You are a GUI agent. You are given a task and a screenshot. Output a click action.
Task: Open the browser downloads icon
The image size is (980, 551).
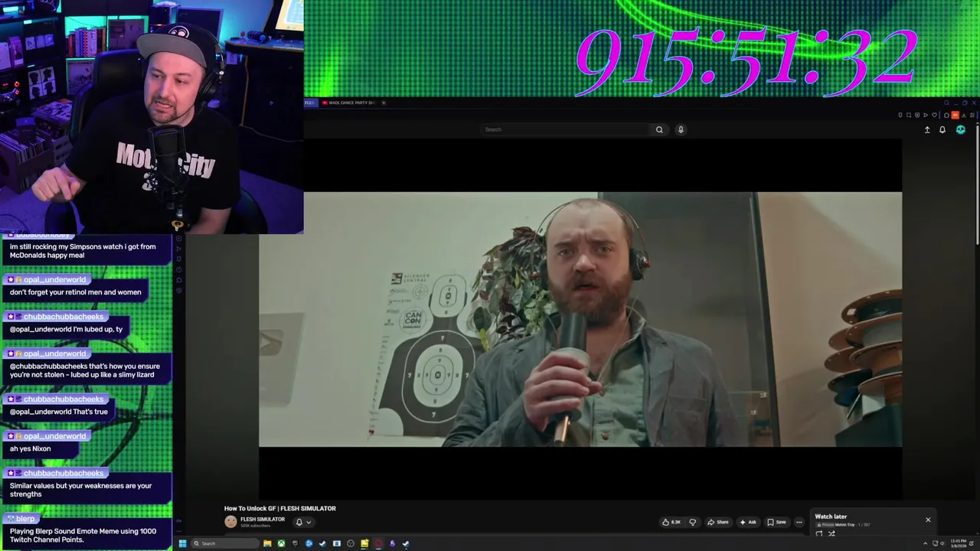point(964,115)
